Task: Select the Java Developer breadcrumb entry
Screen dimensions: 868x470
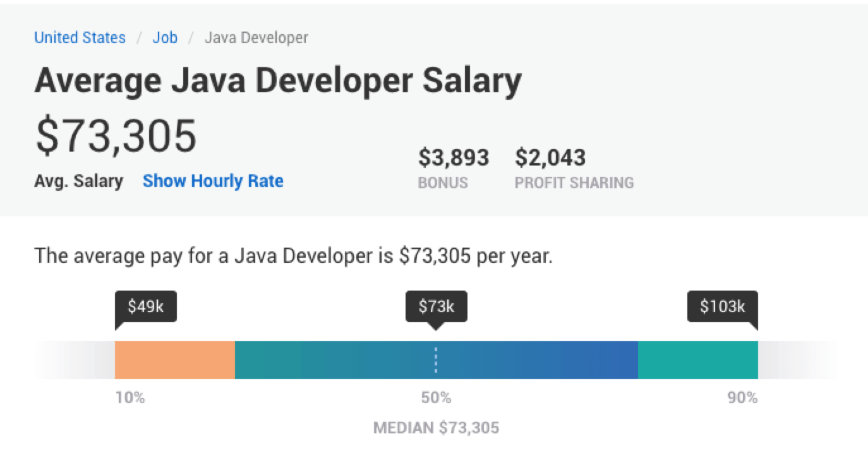Action: [255, 37]
